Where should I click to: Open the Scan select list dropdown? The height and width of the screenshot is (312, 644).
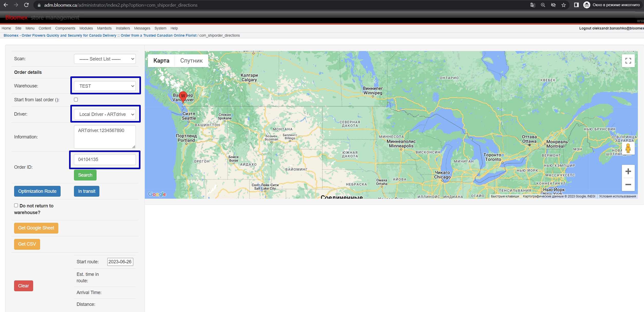(x=105, y=59)
